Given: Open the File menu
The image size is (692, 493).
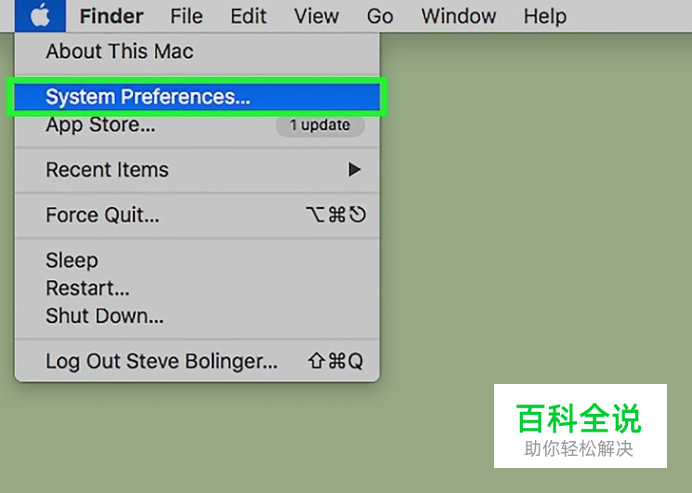Looking at the screenshot, I should (186, 16).
